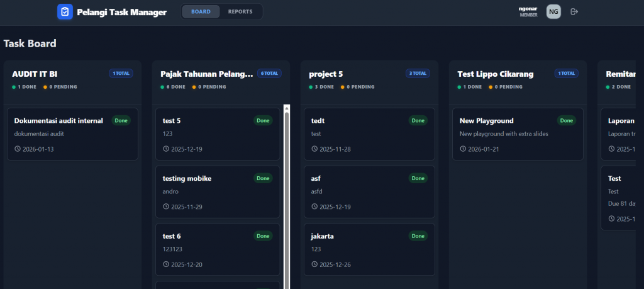The height and width of the screenshot is (289, 644).
Task: Click clock icon on New Playground card
Action: pos(463,149)
